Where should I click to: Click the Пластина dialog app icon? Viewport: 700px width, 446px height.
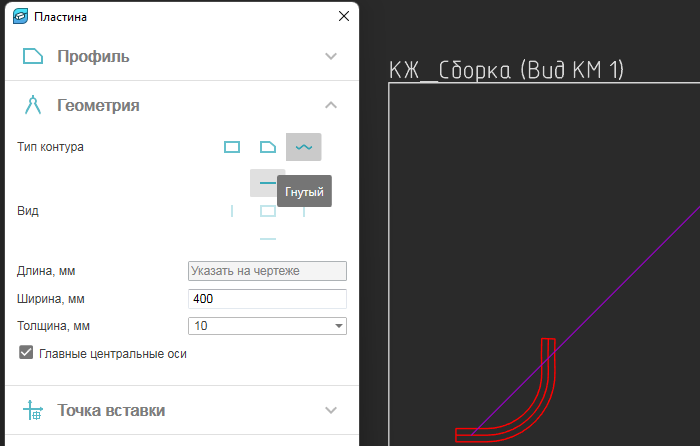point(21,17)
